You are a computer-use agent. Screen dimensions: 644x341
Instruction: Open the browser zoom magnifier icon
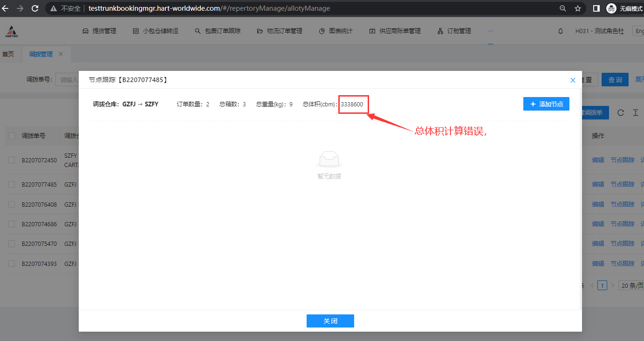pyautogui.click(x=563, y=8)
